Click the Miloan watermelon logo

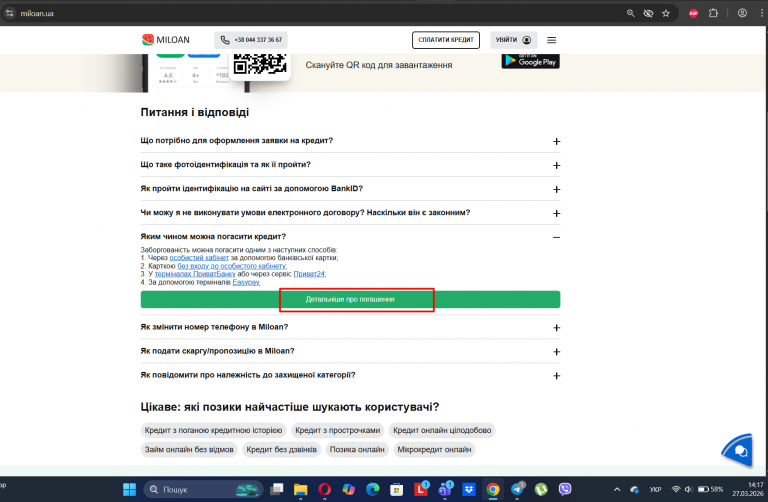166,40
